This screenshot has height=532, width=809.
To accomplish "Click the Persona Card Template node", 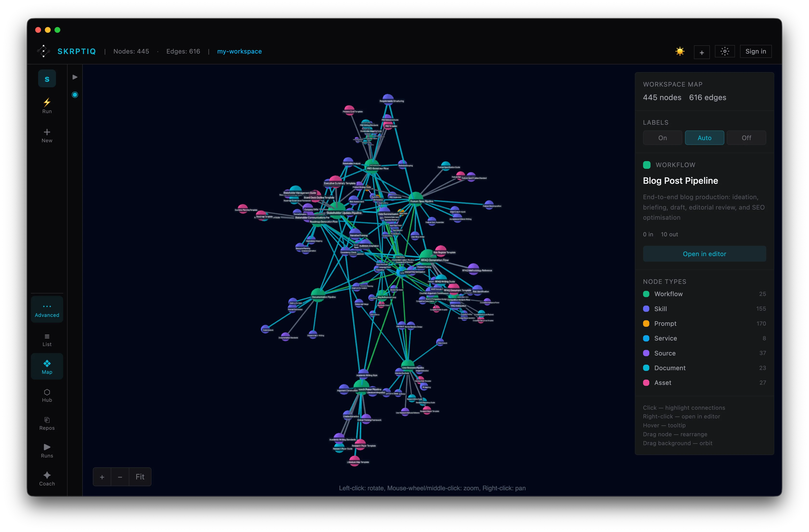I will 349,110.
